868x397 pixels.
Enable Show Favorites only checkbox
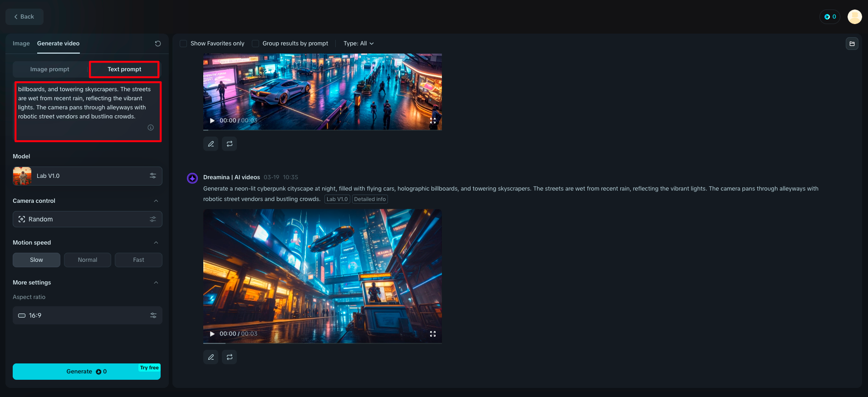[183, 44]
